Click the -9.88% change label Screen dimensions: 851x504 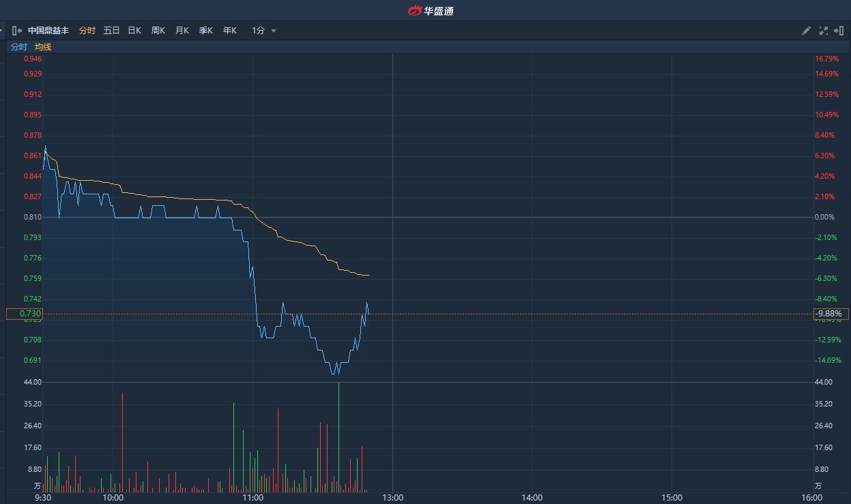pyautogui.click(x=831, y=314)
